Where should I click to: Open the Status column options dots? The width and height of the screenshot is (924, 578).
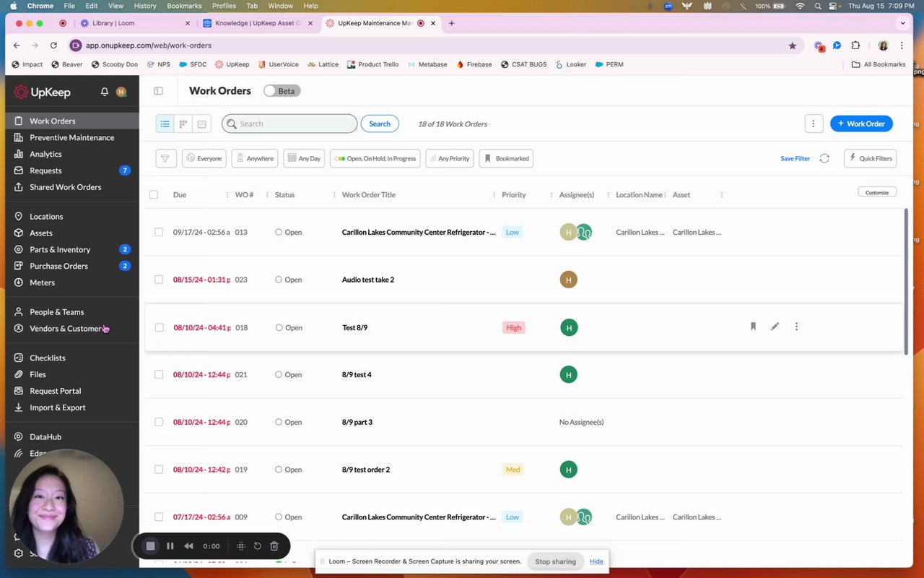click(x=334, y=195)
